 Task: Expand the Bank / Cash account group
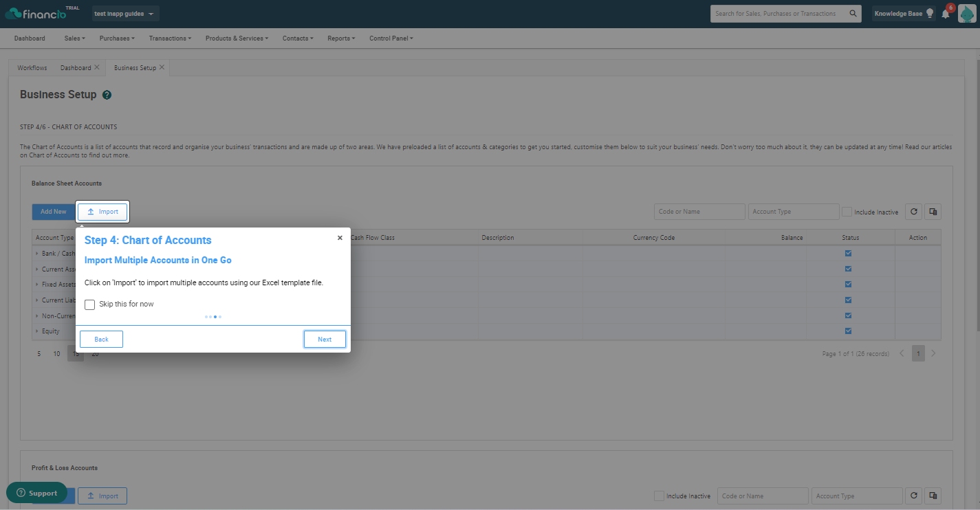click(37, 254)
